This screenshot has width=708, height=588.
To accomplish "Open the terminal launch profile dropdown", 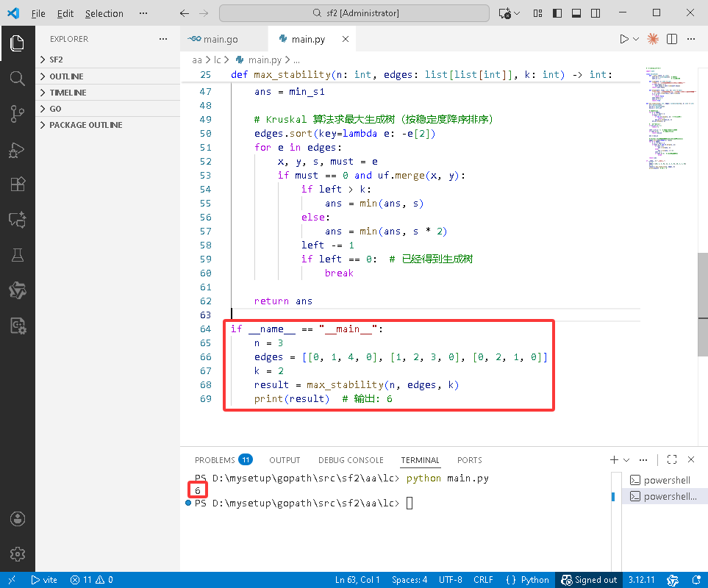I will pyautogui.click(x=626, y=460).
